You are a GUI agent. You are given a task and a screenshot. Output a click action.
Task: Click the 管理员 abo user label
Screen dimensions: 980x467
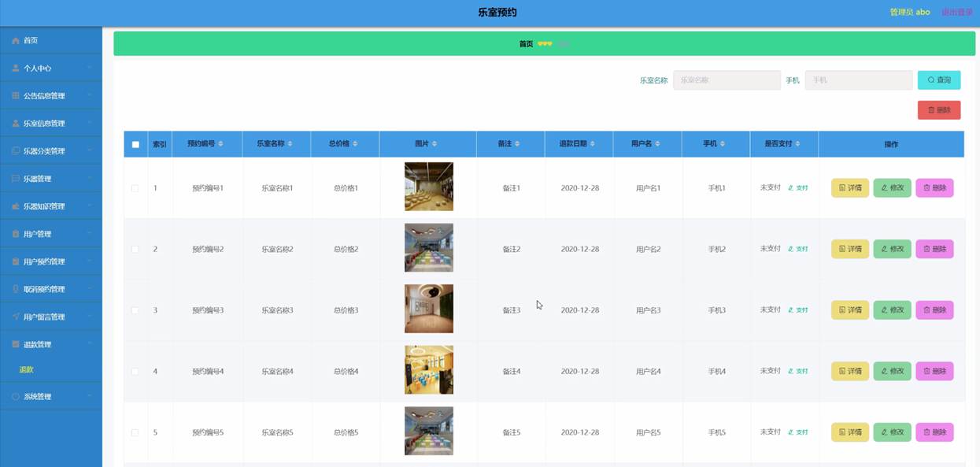coord(910,12)
